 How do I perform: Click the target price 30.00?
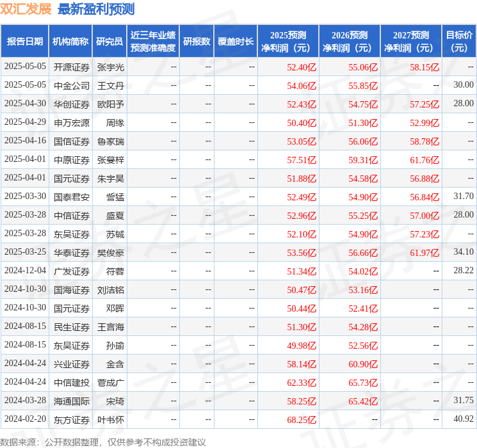[464, 85]
